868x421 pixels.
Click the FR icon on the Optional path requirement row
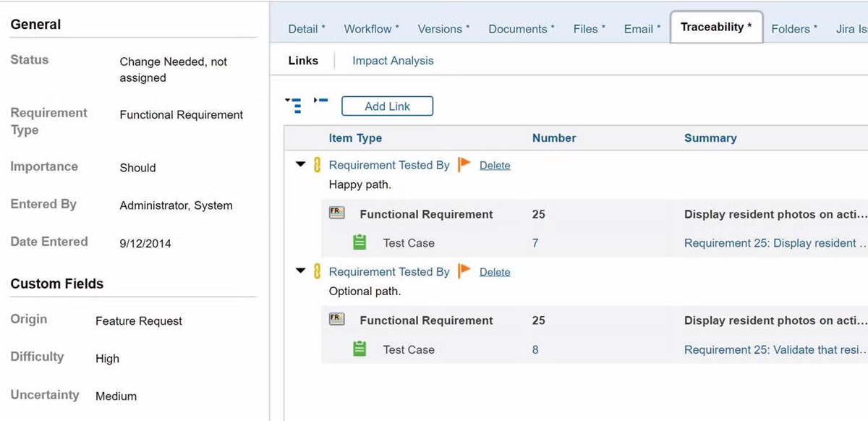tap(336, 318)
